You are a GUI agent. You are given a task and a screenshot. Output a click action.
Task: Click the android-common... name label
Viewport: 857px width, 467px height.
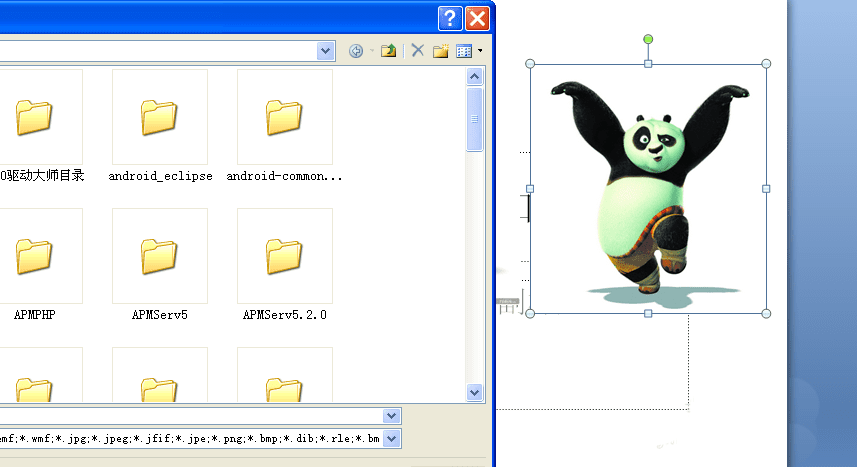(284, 176)
